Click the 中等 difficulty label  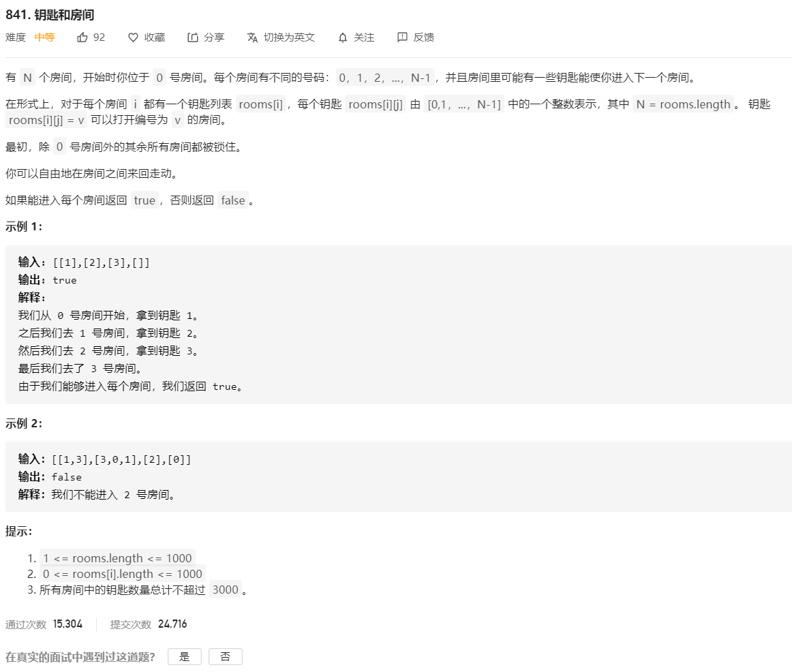pos(44,37)
